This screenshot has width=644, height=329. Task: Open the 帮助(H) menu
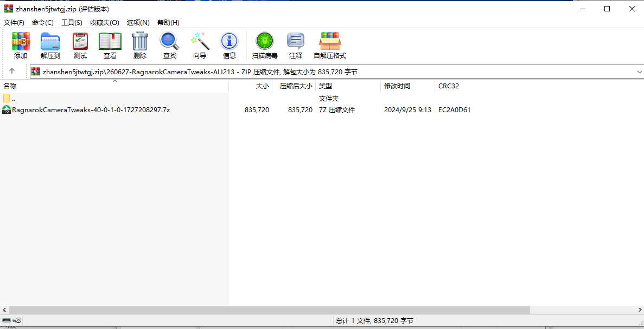(x=168, y=23)
